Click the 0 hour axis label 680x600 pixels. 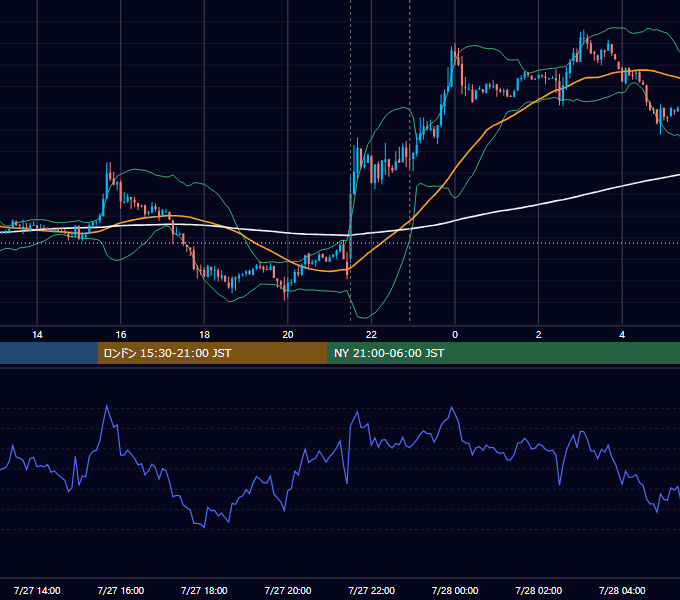455,335
